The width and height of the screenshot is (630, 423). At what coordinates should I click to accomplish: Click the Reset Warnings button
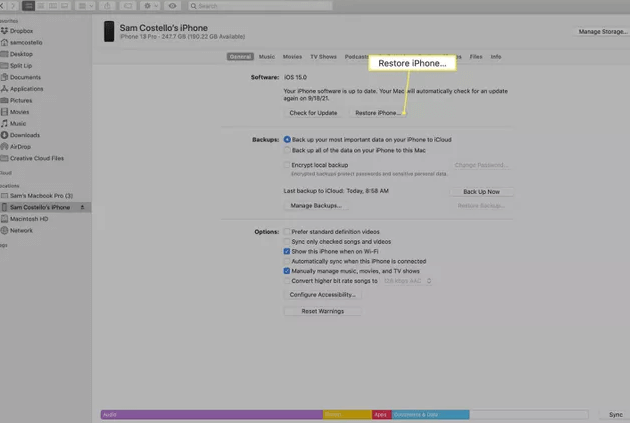pyautogui.click(x=323, y=311)
